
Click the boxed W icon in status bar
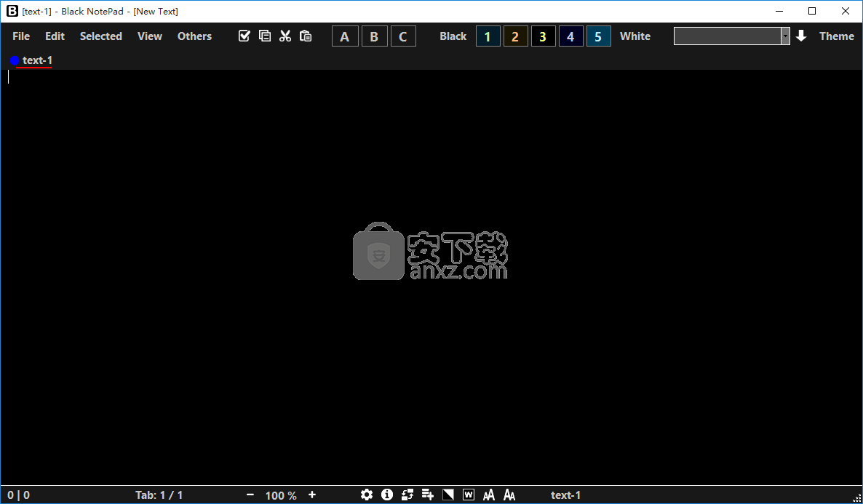pyautogui.click(x=469, y=495)
